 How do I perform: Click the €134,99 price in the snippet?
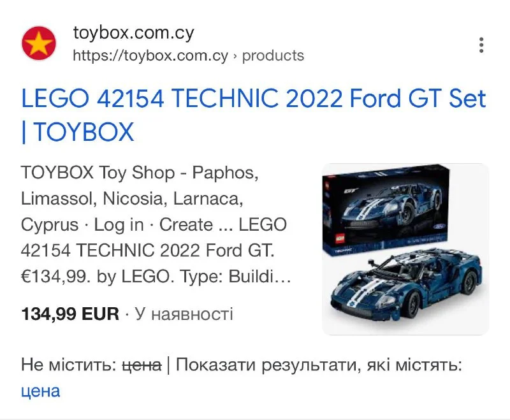55,277
